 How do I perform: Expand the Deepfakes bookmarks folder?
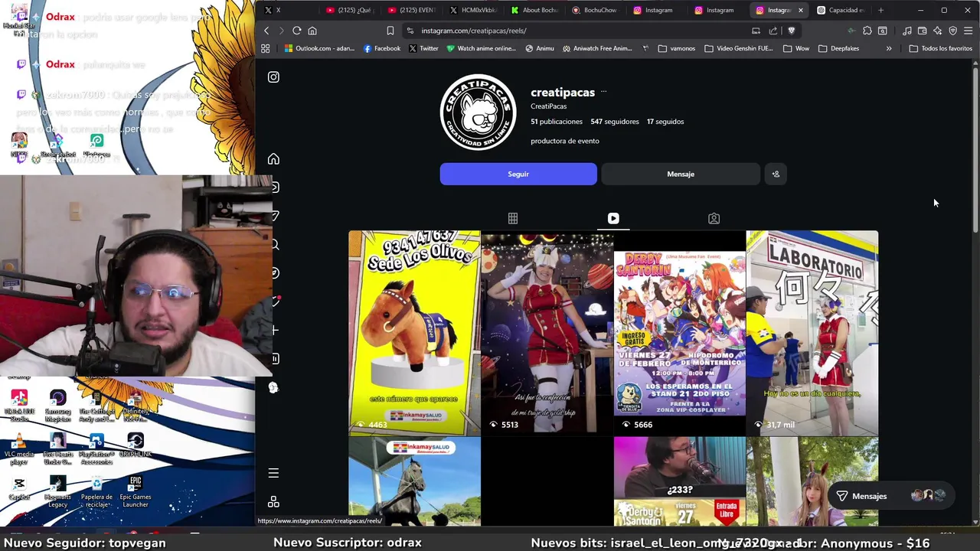[x=838, y=48]
